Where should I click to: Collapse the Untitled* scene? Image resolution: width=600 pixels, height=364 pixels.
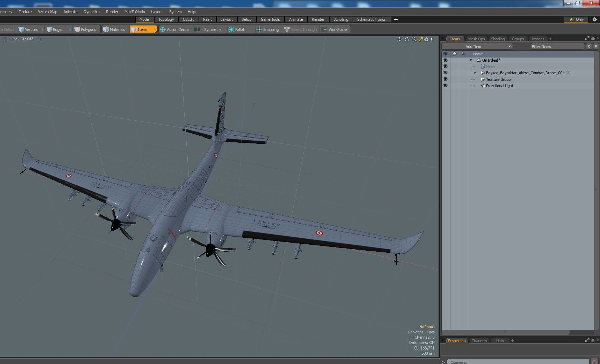point(471,60)
